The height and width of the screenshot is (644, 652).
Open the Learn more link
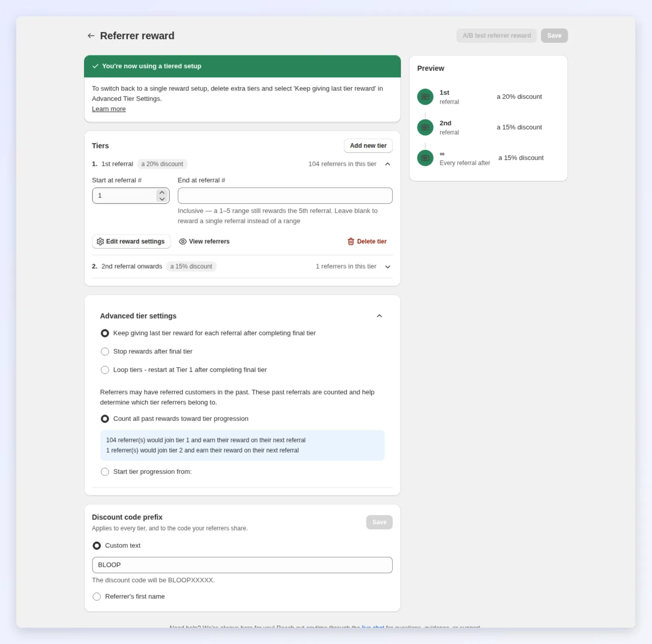109,109
